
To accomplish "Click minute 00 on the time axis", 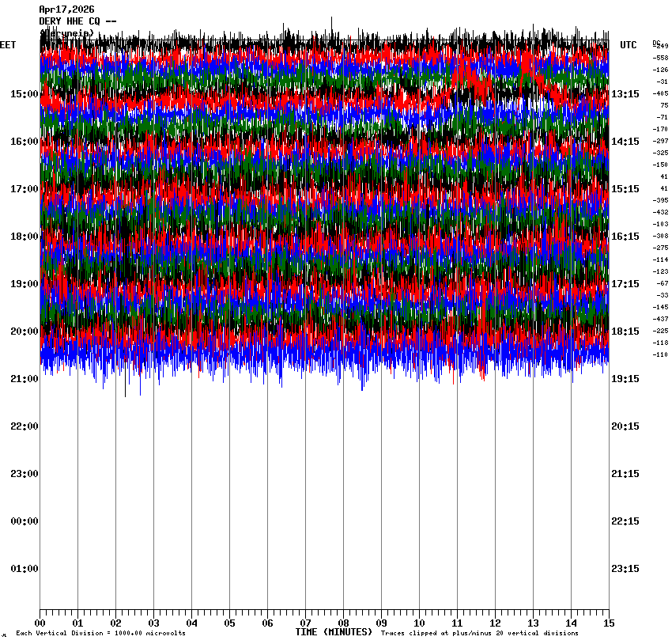I will [40, 623].
